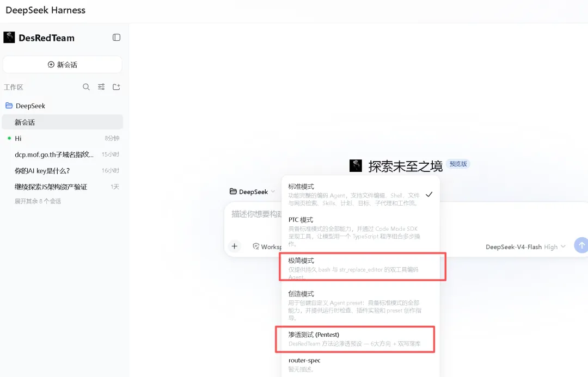Choose 极简模式 in the mode menu

pyautogui.click(x=360, y=269)
